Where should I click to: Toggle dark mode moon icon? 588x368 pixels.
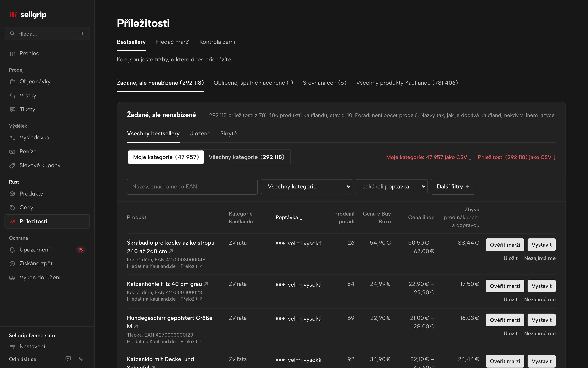(81, 359)
